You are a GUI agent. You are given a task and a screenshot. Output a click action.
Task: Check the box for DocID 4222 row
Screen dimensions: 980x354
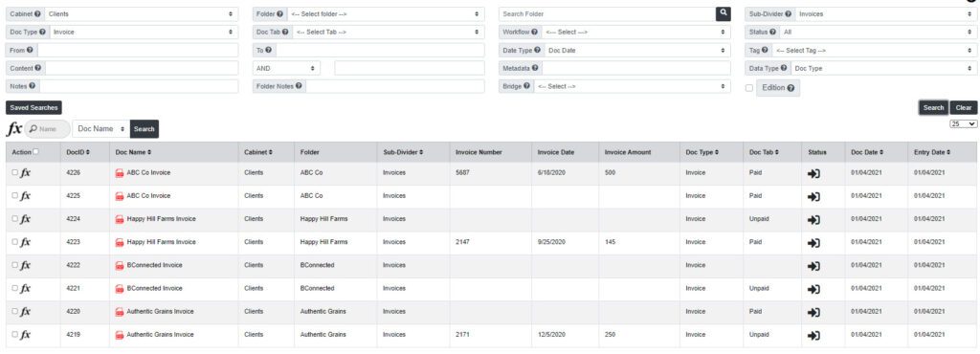click(15, 265)
